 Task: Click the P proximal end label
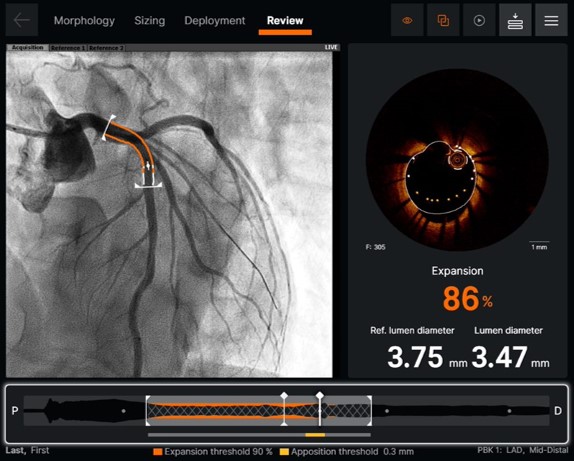(x=15, y=410)
